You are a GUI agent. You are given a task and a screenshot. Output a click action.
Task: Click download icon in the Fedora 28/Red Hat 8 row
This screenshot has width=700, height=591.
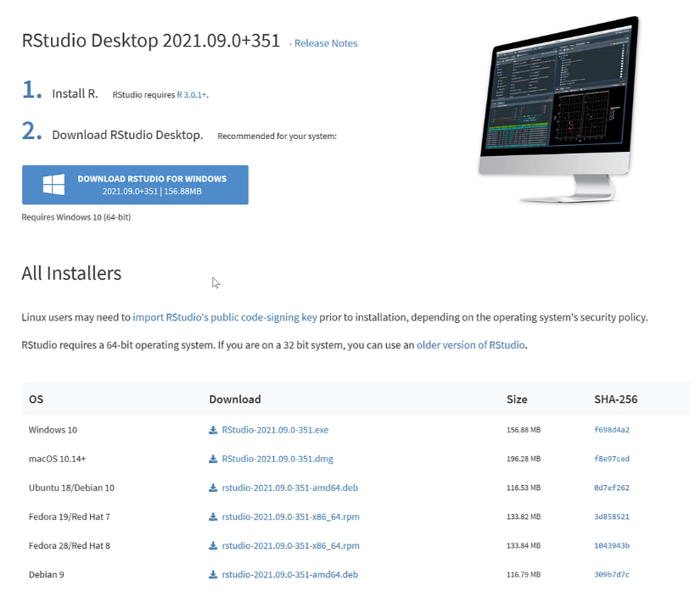click(213, 546)
